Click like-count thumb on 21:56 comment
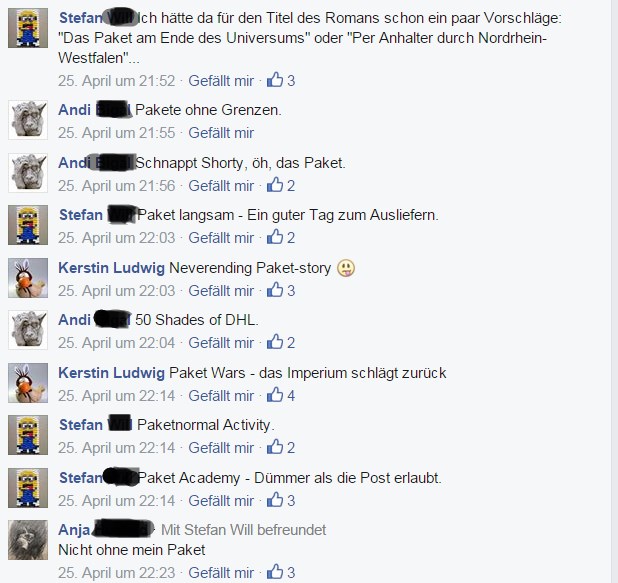Screen dimensions: 618x583 click(x=275, y=184)
